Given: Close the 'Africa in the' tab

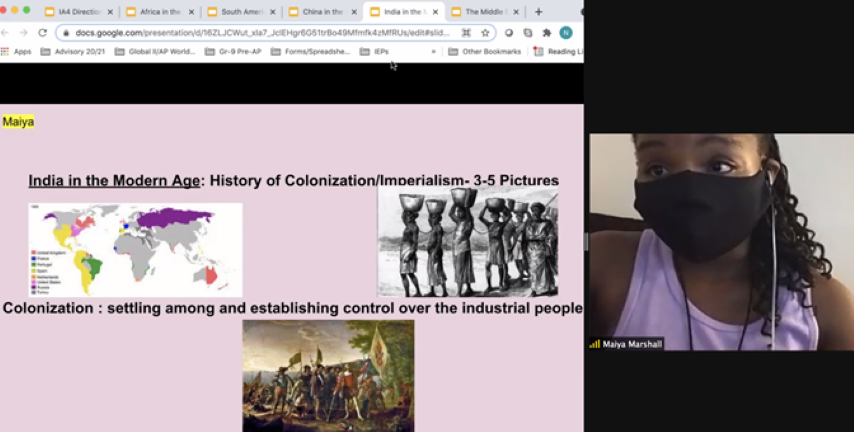Looking at the screenshot, I should [x=190, y=12].
